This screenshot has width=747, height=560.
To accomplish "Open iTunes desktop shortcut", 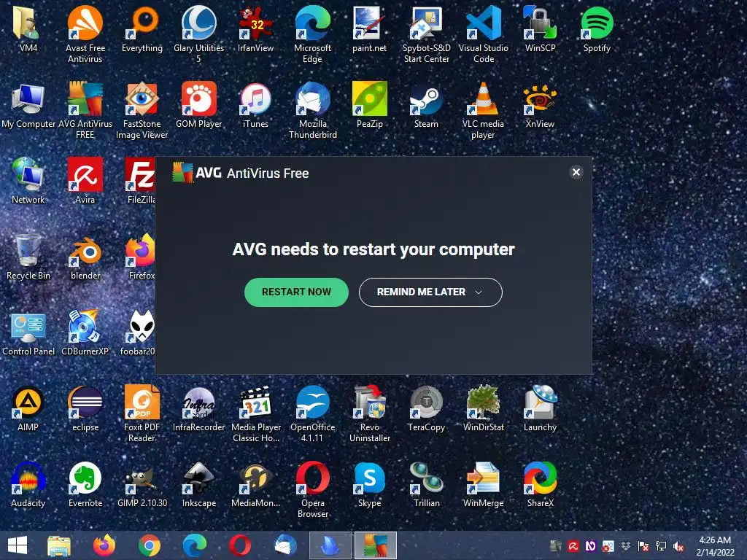I will pos(256,105).
